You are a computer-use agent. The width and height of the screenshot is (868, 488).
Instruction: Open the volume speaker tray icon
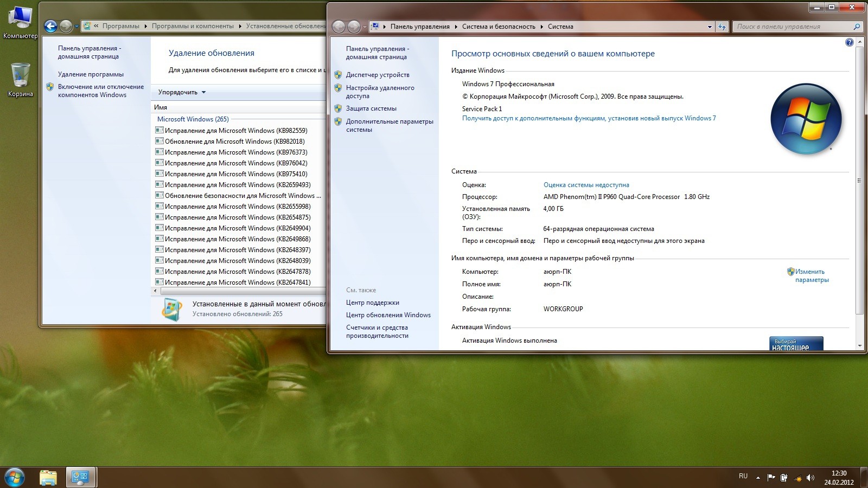[x=810, y=478]
